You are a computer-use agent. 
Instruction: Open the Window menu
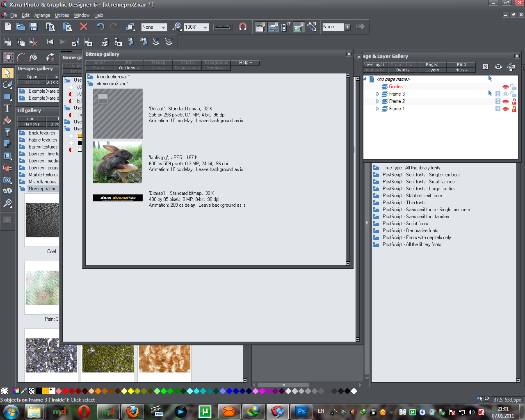pos(82,15)
